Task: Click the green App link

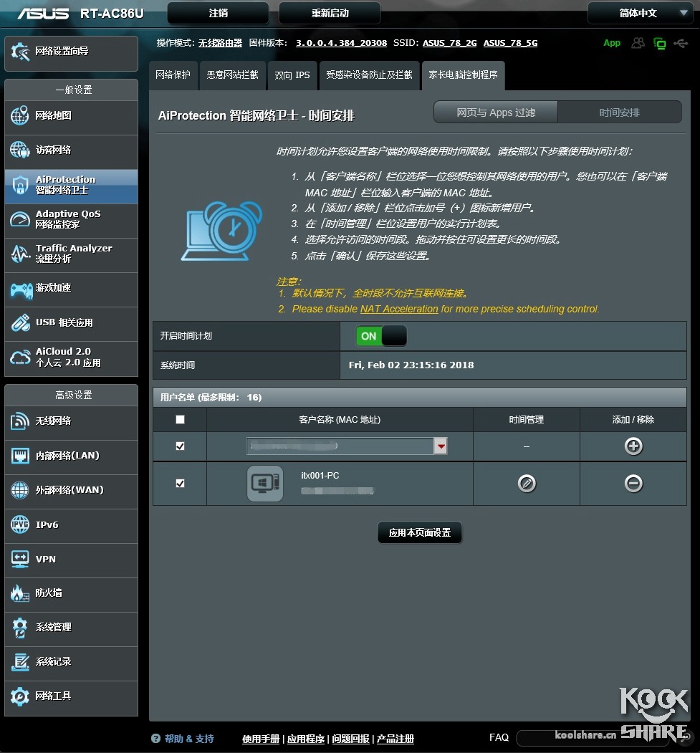Action: tap(612, 43)
